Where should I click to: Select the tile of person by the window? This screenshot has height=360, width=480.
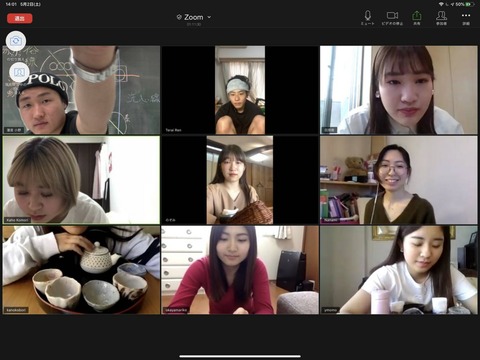pos(399,90)
